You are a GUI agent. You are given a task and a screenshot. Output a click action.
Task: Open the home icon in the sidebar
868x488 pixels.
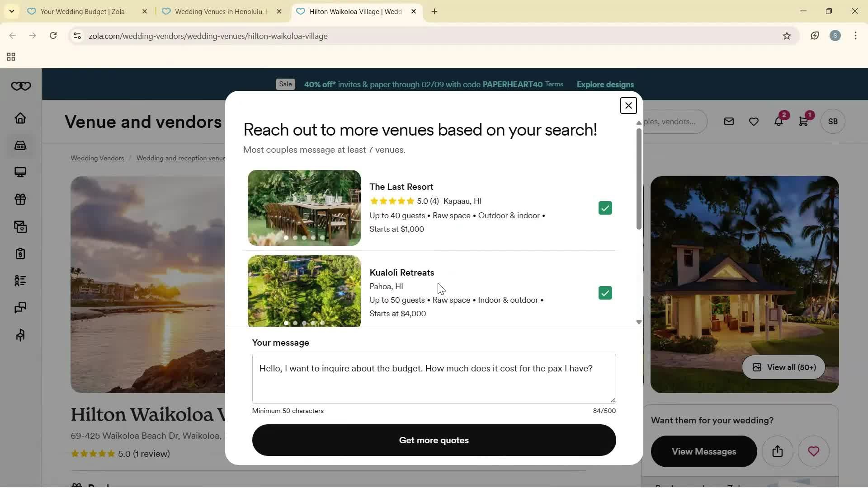point(20,118)
